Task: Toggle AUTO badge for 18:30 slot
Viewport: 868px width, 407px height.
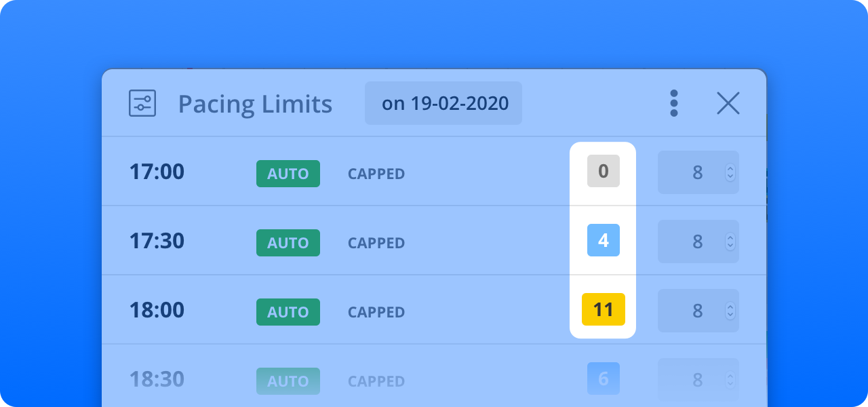Action: (x=288, y=381)
